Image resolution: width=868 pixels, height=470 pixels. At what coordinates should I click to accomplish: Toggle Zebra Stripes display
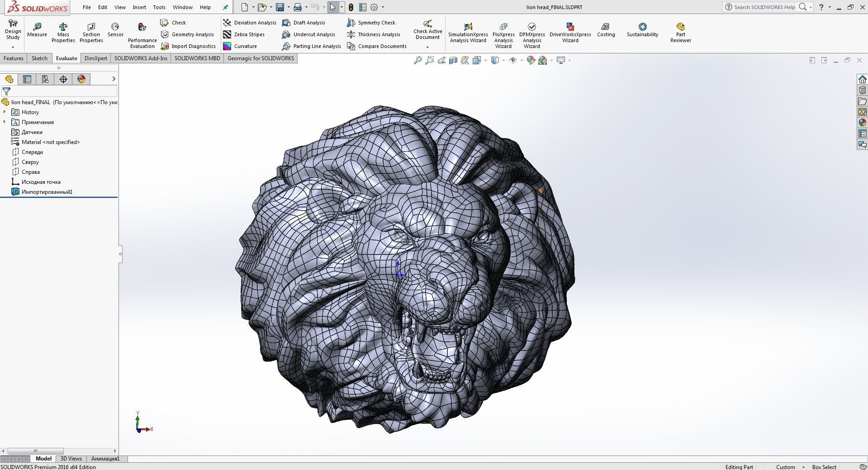point(244,34)
